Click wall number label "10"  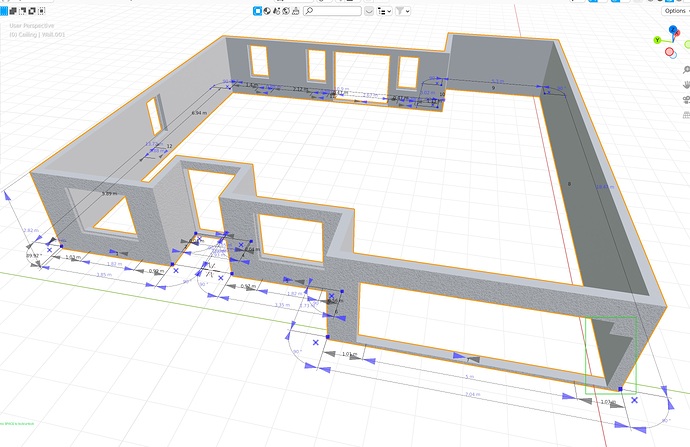(x=442, y=94)
